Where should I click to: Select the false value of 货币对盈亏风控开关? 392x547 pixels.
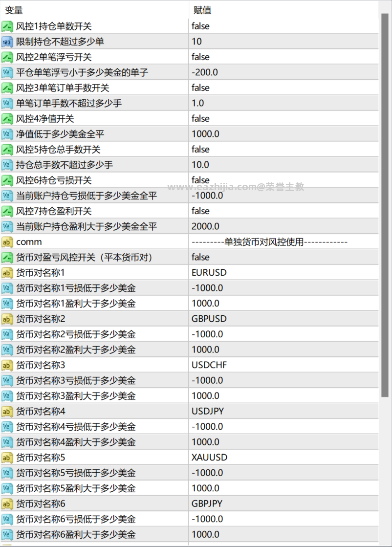point(200,257)
